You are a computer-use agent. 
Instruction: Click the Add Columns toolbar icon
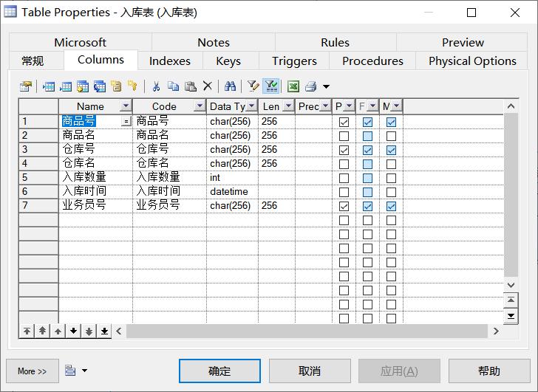83,86
